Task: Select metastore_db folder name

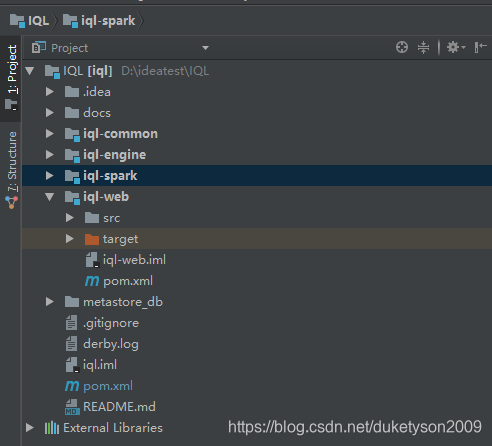Action: point(123,302)
